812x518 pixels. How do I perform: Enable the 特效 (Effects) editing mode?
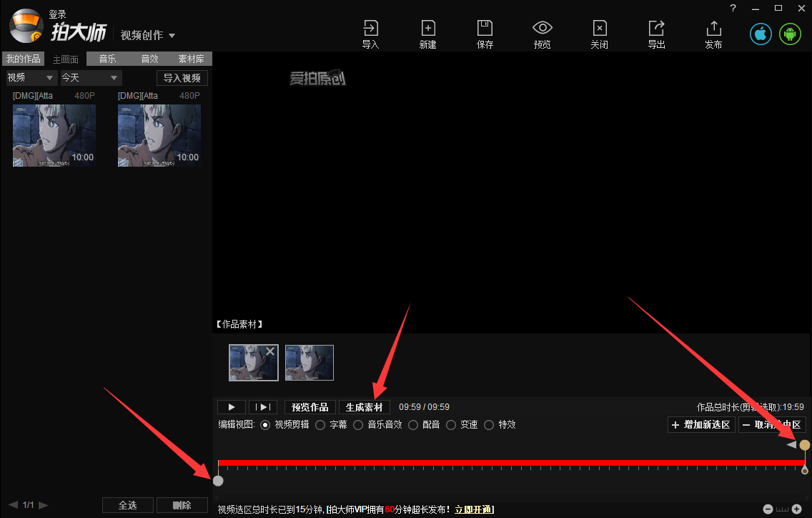pyautogui.click(x=488, y=424)
